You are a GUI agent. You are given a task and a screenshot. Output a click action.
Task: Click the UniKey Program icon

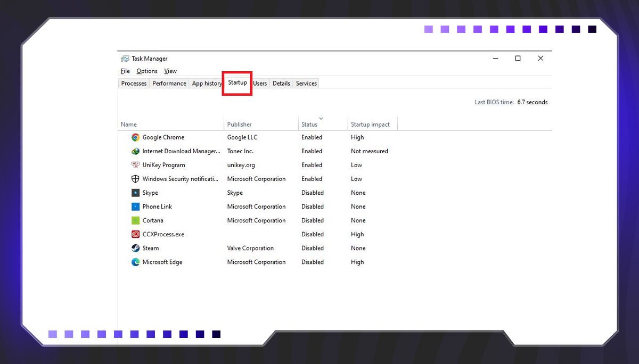tap(135, 165)
